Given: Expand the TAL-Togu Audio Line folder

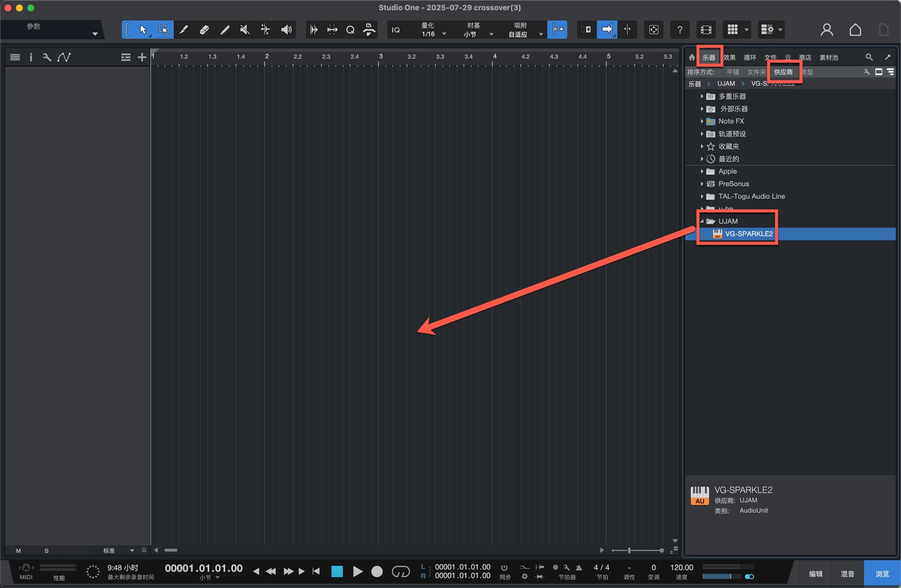Looking at the screenshot, I should (x=702, y=196).
